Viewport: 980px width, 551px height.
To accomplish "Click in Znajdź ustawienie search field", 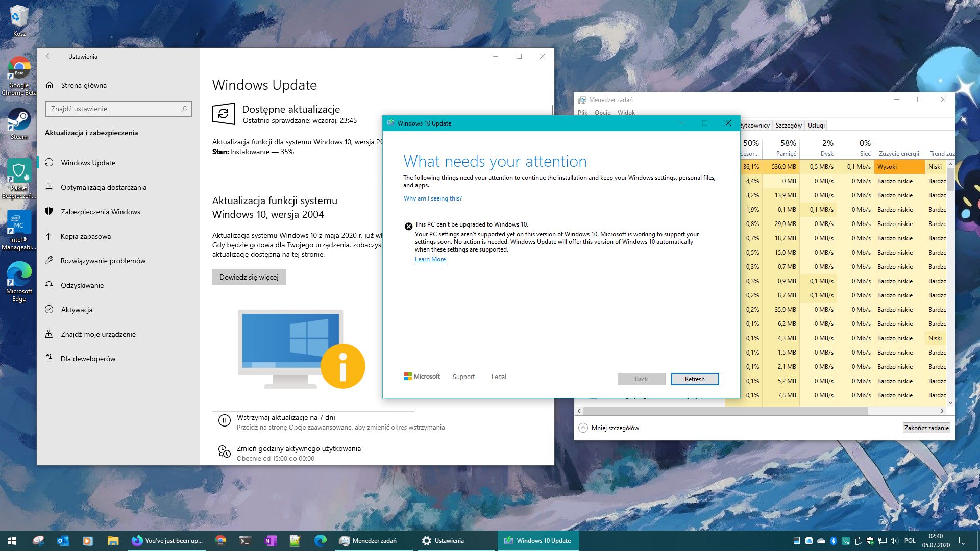I will tap(113, 109).
